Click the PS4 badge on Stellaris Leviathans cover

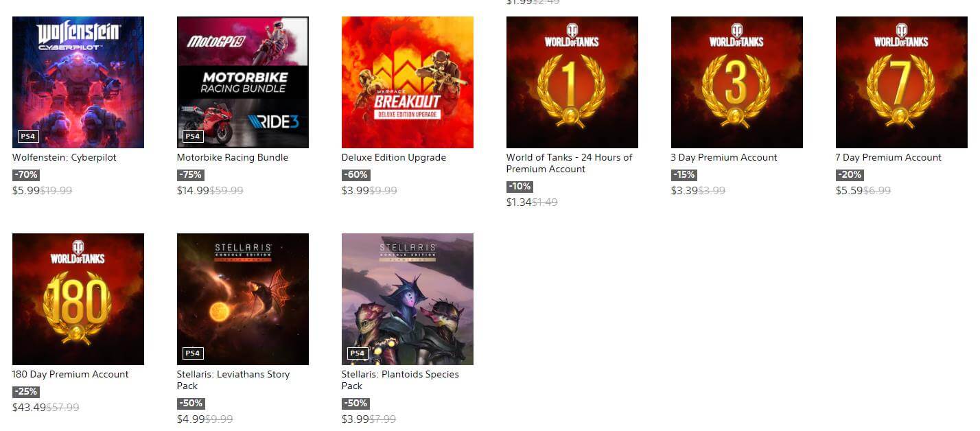tap(192, 353)
